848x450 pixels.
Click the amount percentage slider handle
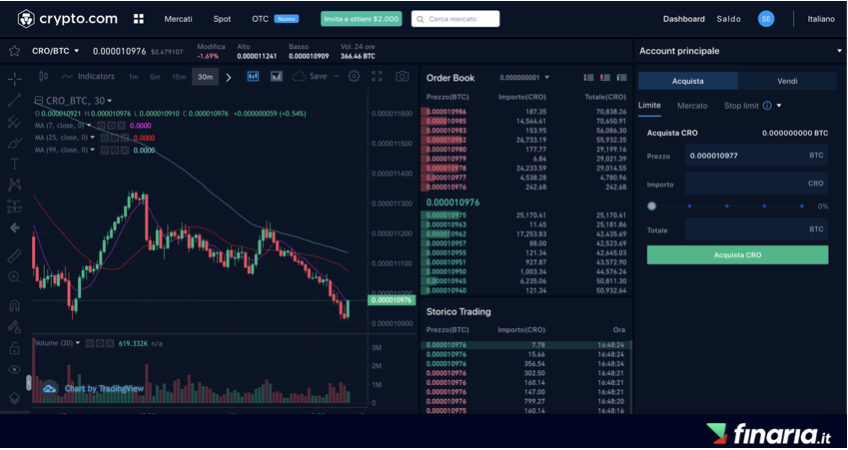652,206
